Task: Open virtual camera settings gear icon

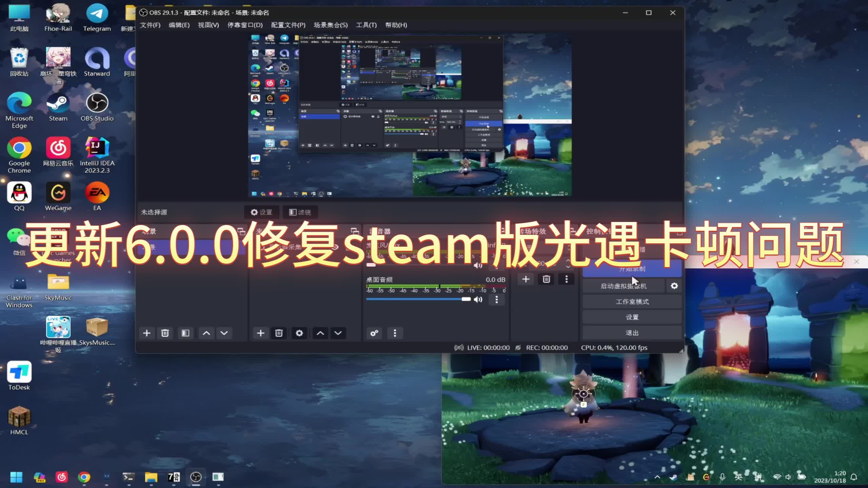Action: click(674, 286)
